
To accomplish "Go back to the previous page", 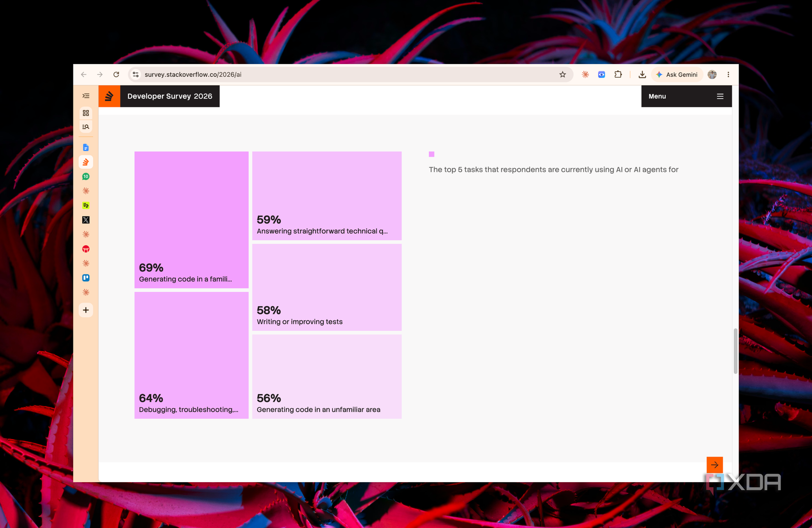I will pos(84,75).
